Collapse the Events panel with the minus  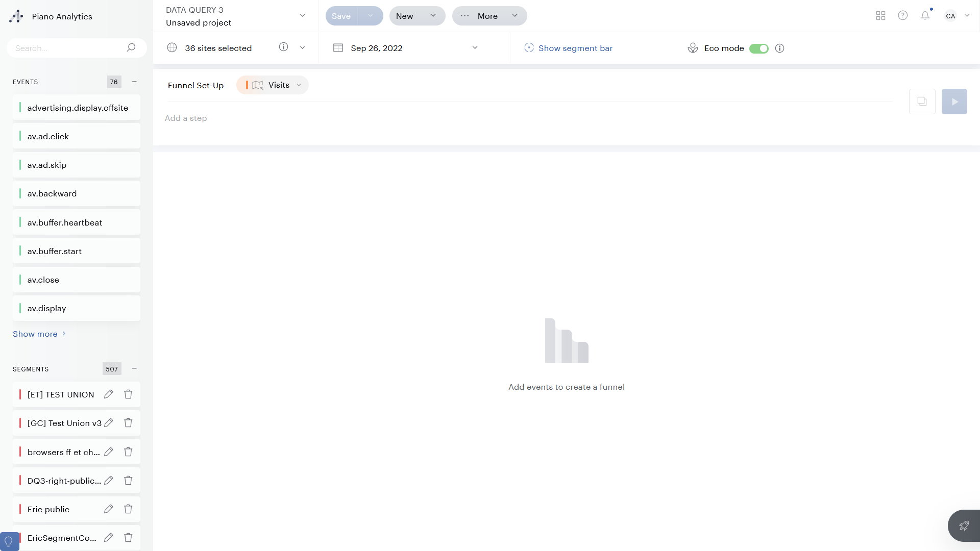coord(134,82)
